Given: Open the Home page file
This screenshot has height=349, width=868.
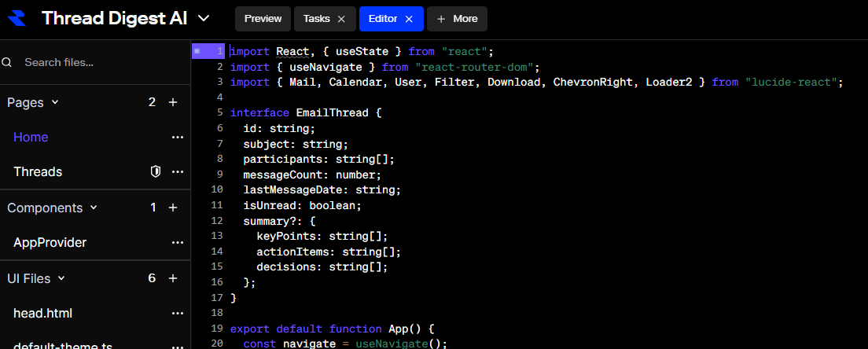Looking at the screenshot, I should click(31, 137).
